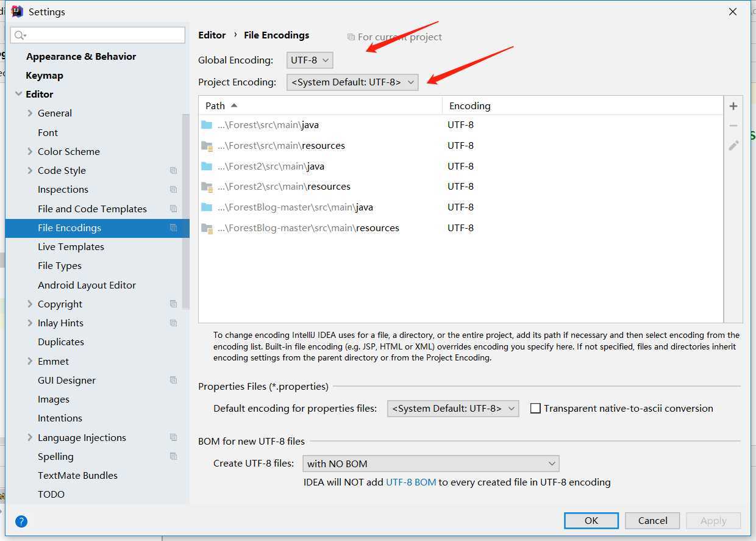The image size is (756, 541).
Task: Click the resources folder icon for ForestBlog-master
Action: tap(207, 228)
